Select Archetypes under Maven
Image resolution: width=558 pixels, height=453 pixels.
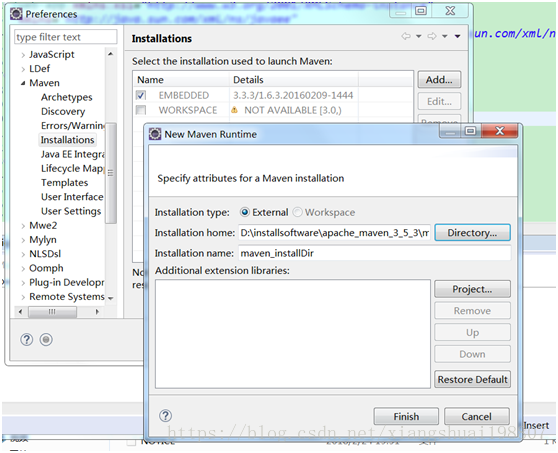coord(67,97)
